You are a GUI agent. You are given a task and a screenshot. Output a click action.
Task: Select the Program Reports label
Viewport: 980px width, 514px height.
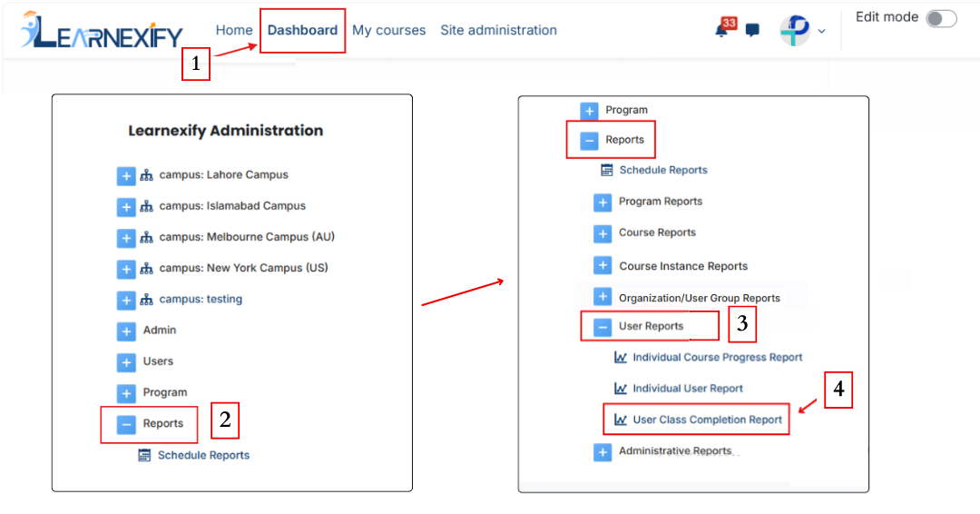coord(661,202)
